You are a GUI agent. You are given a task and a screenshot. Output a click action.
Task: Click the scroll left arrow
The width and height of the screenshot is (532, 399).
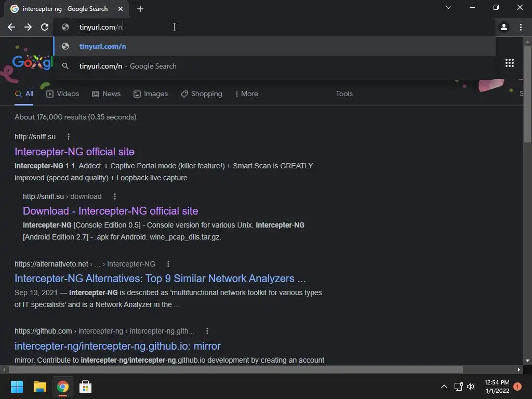(4, 370)
